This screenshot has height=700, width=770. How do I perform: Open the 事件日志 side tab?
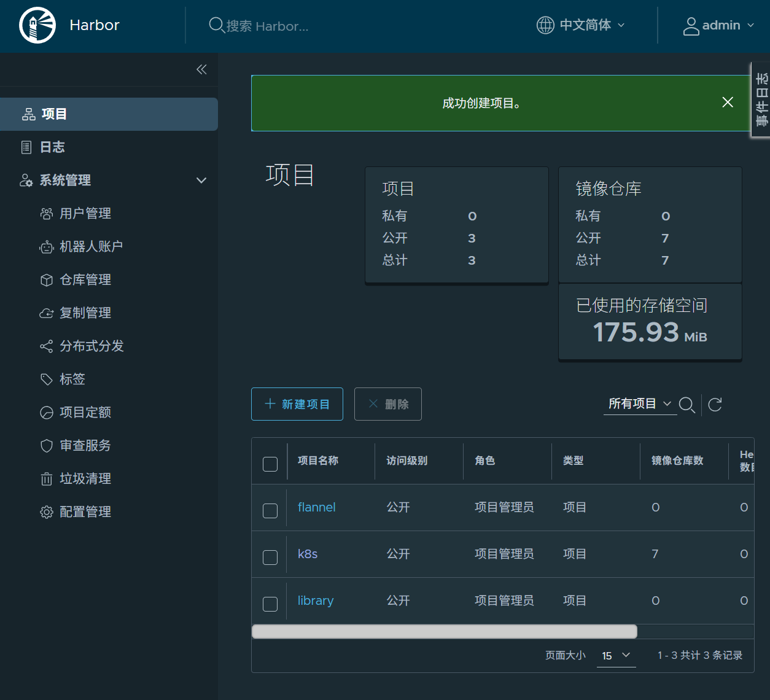point(761,99)
